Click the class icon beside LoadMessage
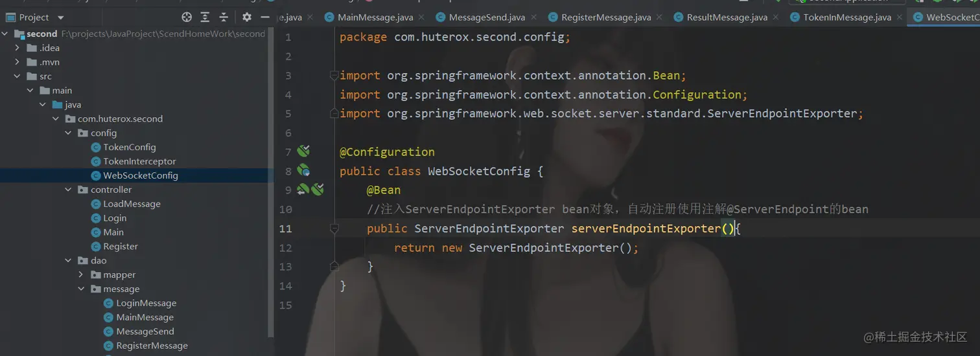Screen dimensions: 980x356 click(96, 204)
